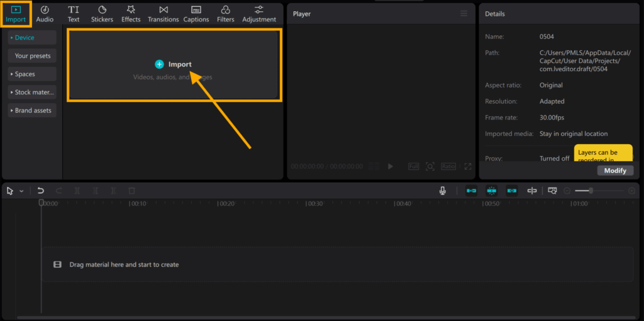The height and width of the screenshot is (321, 644).
Task: Click the undo arrow in timeline toolbar
Action: [x=41, y=191]
